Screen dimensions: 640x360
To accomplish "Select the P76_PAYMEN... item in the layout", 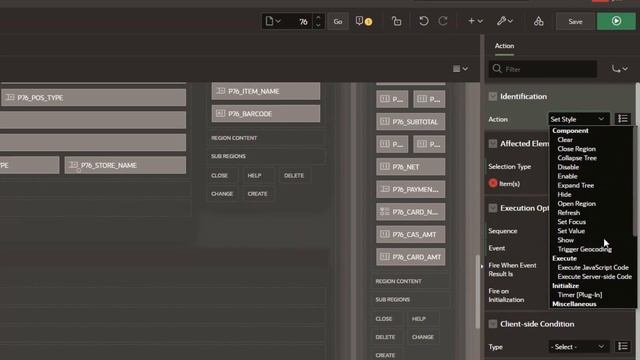I will tap(410, 189).
